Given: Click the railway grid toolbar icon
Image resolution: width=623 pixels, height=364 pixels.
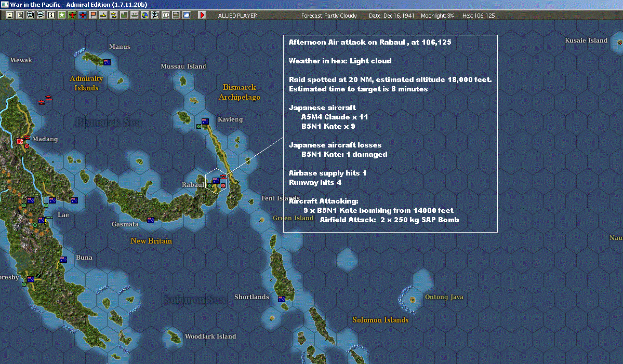Looking at the screenshot, I should click(176, 15).
